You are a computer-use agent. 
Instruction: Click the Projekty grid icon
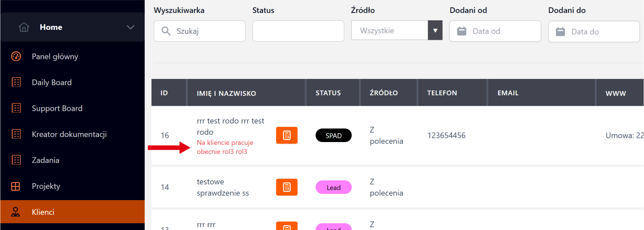pos(15,186)
